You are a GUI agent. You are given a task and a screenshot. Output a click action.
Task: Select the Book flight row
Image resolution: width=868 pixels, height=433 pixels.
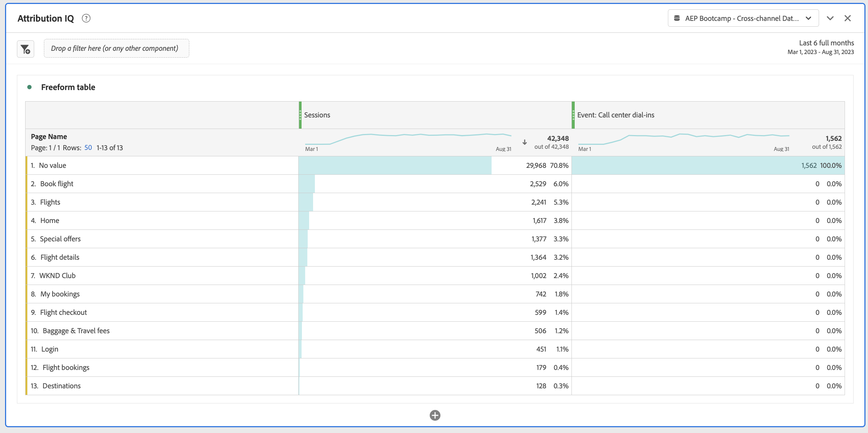435,184
